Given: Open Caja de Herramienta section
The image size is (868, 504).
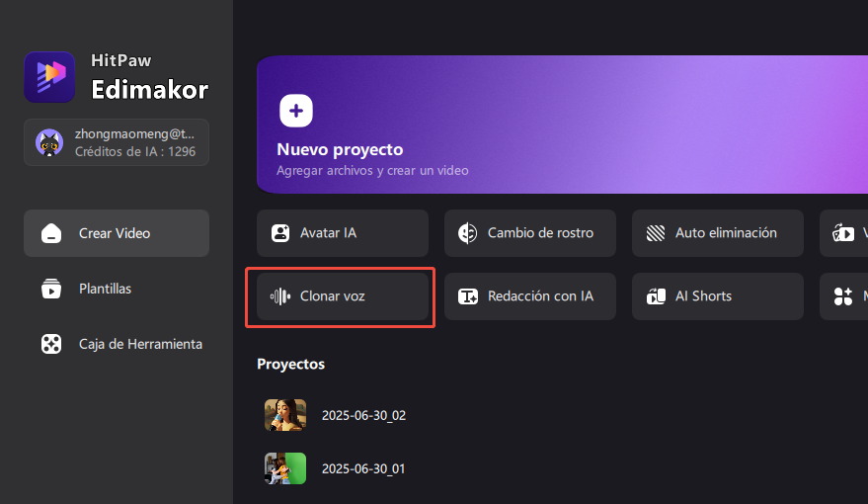Looking at the screenshot, I should pos(117,344).
